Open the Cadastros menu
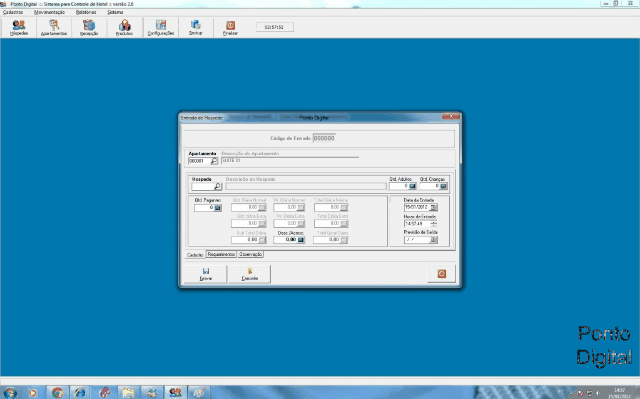This screenshot has width=640, height=399. (13, 12)
